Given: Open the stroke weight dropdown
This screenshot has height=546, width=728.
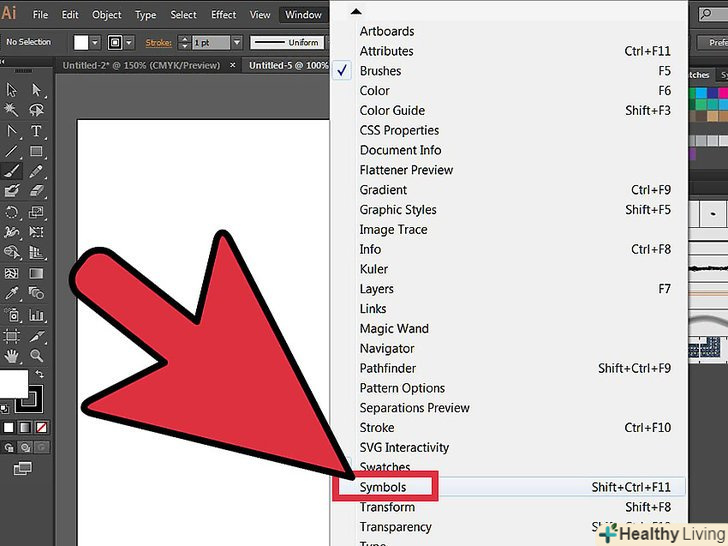Looking at the screenshot, I should click(x=237, y=43).
